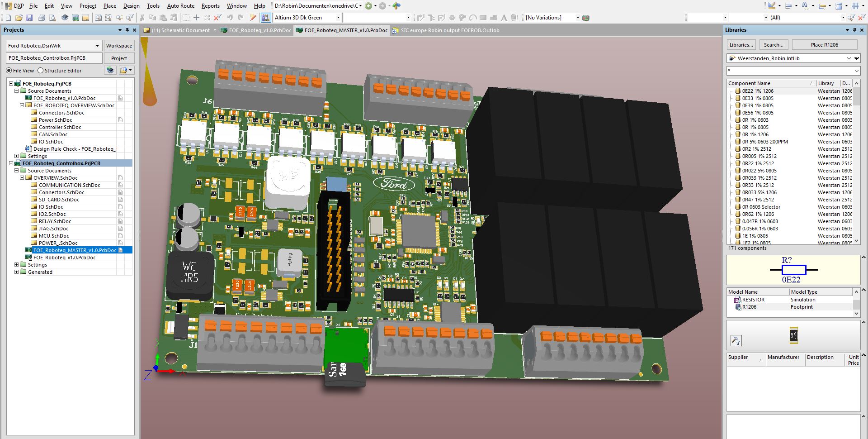Image resolution: width=868 pixels, height=439 pixels.
Task: Open Print Preview from toolbar
Action: (x=52, y=18)
